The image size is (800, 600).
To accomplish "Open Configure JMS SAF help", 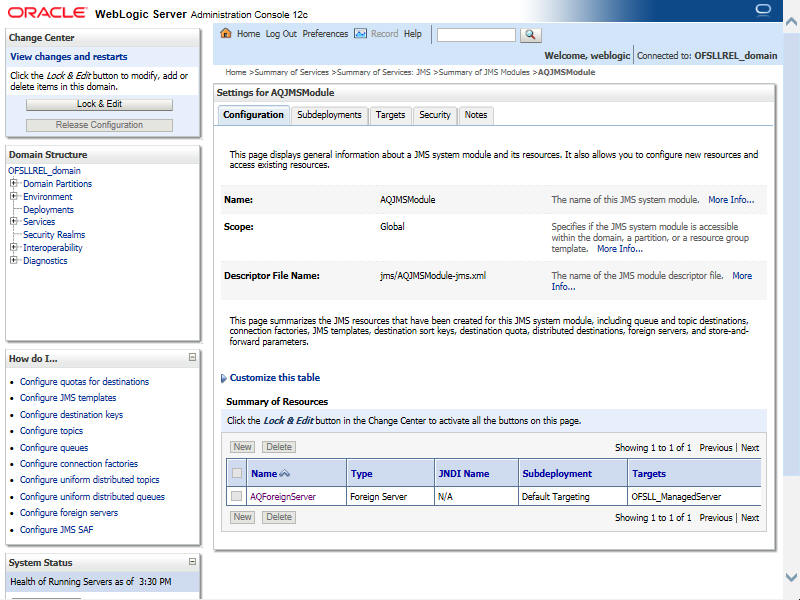I will click(x=57, y=530).
